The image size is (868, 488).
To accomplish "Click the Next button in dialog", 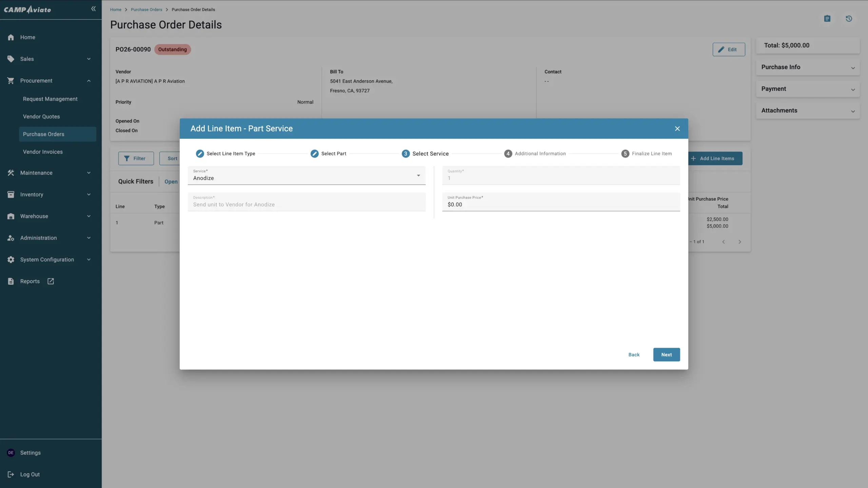I will 666,354.
